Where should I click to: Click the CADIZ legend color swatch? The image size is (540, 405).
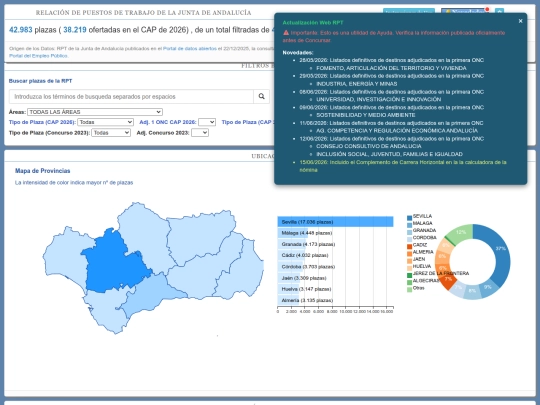pyautogui.click(x=409, y=246)
